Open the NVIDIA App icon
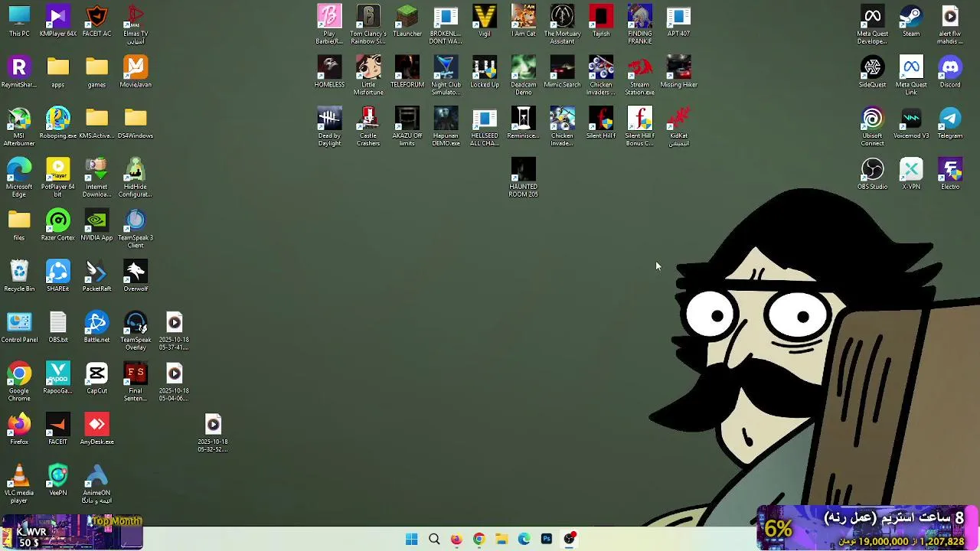This screenshot has width=980, height=551. click(96, 225)
